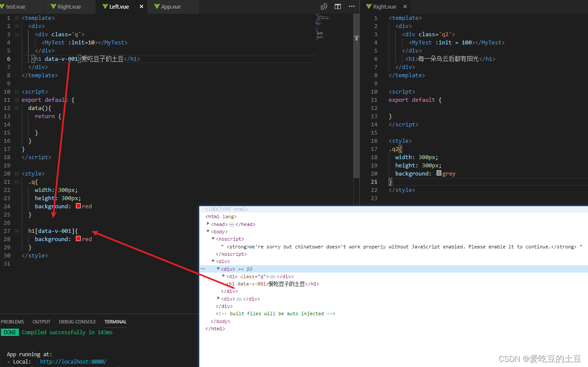This screenshot has width=588, height=367.
Task: Fold the script block on line 10
Action: 17,92
